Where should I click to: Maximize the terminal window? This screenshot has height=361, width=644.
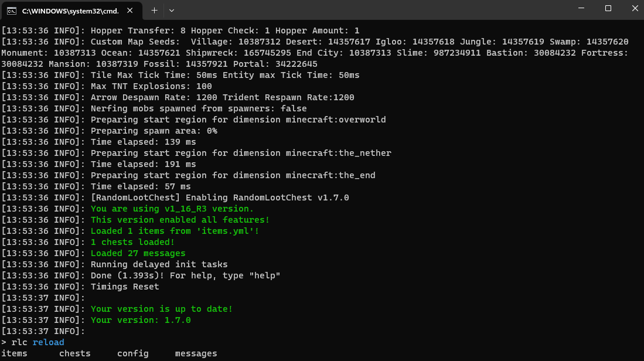608,8
